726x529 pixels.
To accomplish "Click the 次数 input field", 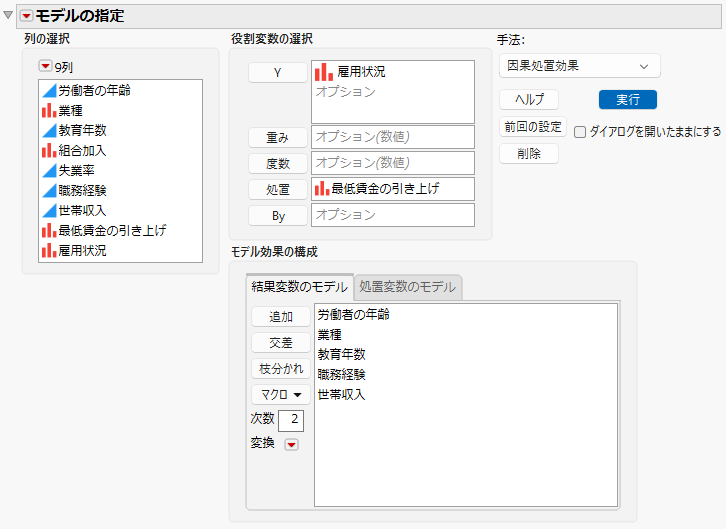I will pos(291,420).
